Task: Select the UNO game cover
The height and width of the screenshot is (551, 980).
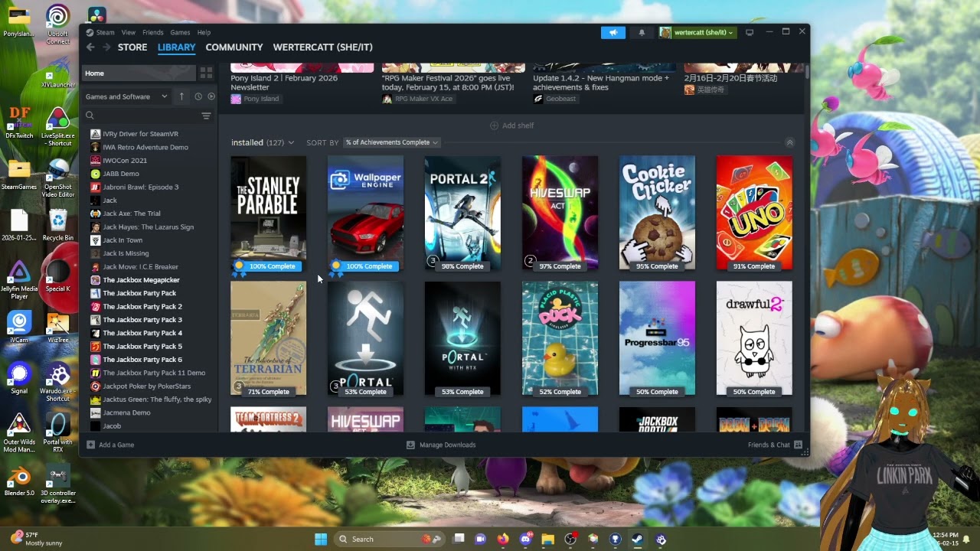Action: pos(754,214)
